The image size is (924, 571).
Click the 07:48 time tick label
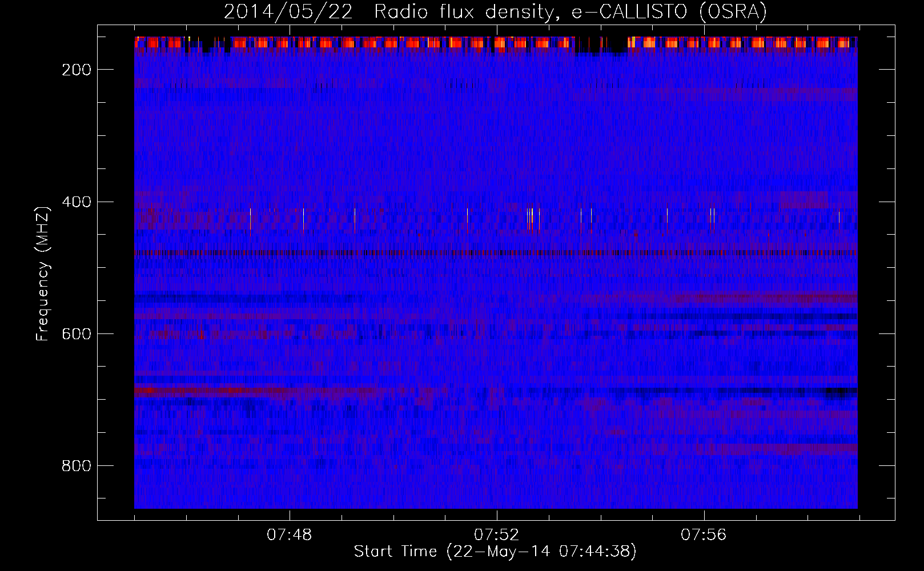pos(290,534)
